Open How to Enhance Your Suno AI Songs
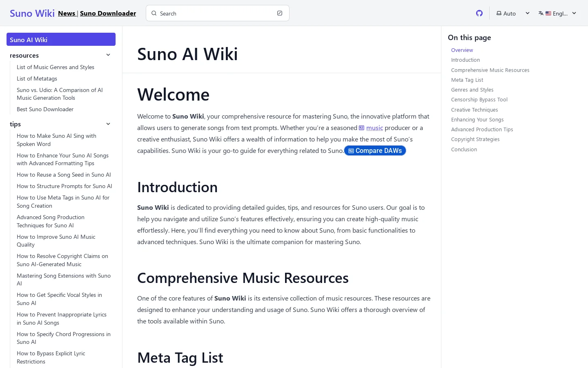 62,159
